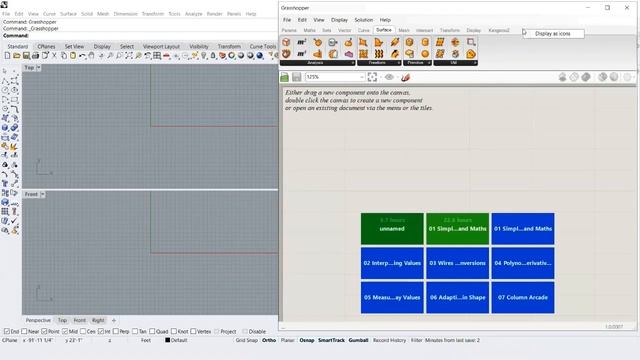
Task: Expand the Analysis group panel in Grasshopper
Action: (353, 63)
